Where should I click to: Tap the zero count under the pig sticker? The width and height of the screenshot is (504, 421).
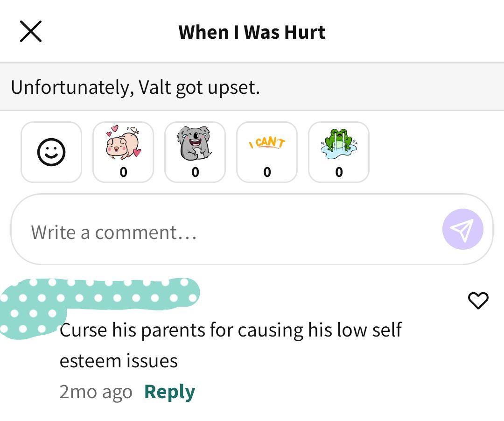click(x=123, y=172)
